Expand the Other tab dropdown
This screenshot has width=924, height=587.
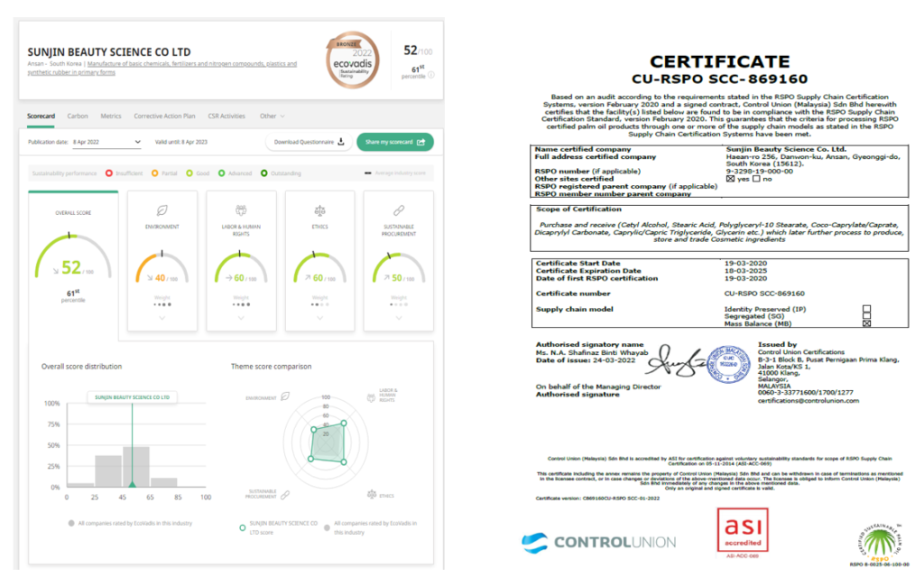[272, 116]
